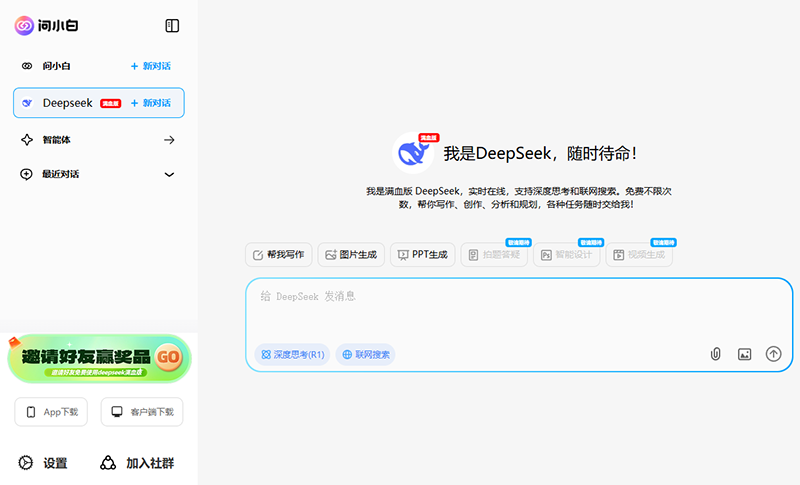Click the send arrow icon
This screenshot has width=800, height=485.
pos(773,353)
